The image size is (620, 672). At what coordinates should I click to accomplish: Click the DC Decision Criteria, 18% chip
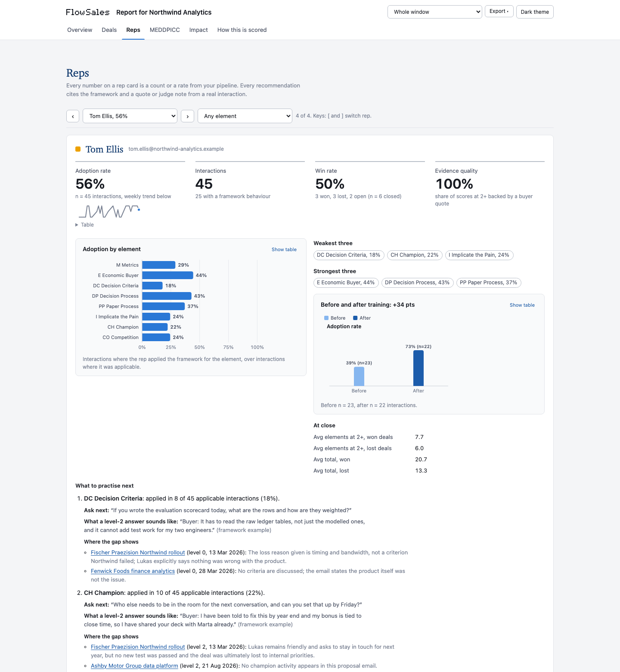[349, 255]
